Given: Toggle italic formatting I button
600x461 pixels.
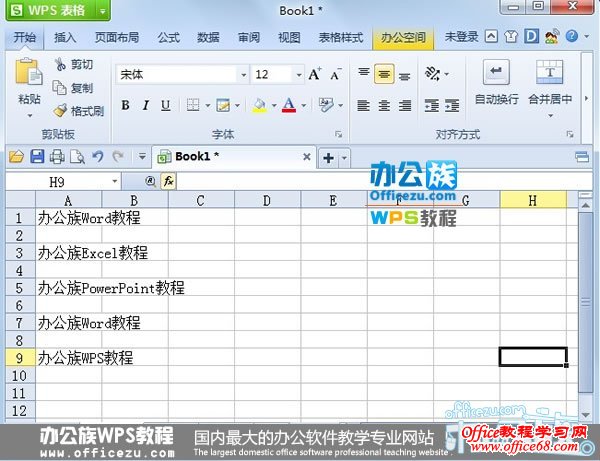Looking at the screenshot, I should 145,105.
